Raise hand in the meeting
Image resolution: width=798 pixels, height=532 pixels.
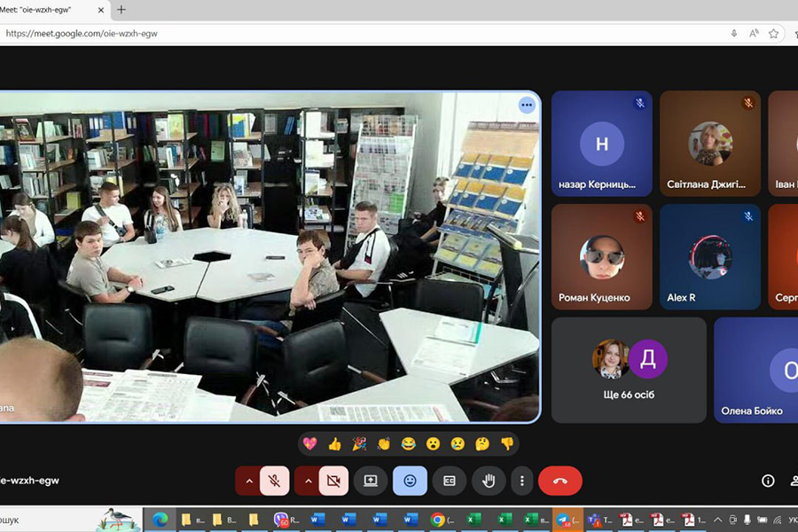point(488,481)
